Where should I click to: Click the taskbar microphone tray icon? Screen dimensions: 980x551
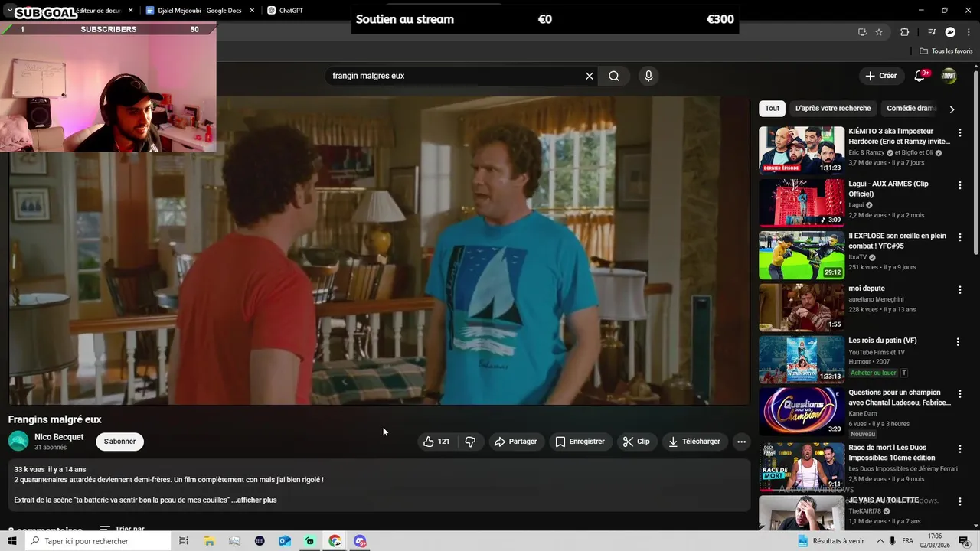[x=892, y=541]
